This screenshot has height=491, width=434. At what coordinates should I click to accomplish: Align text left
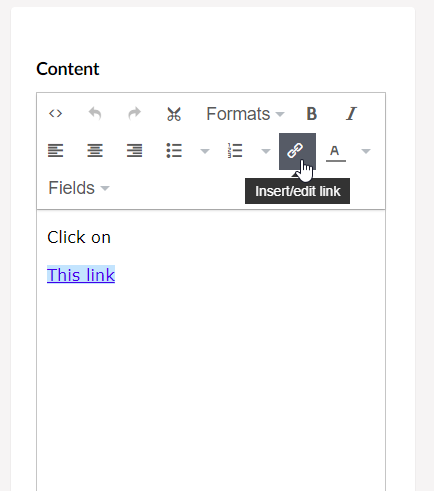tap(55, 151)
